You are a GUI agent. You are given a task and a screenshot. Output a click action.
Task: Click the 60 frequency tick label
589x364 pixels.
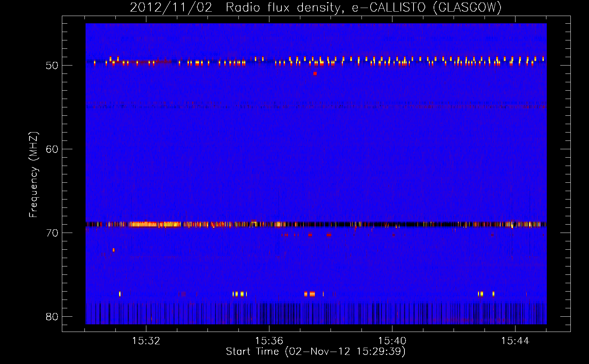tap(52, 149)
